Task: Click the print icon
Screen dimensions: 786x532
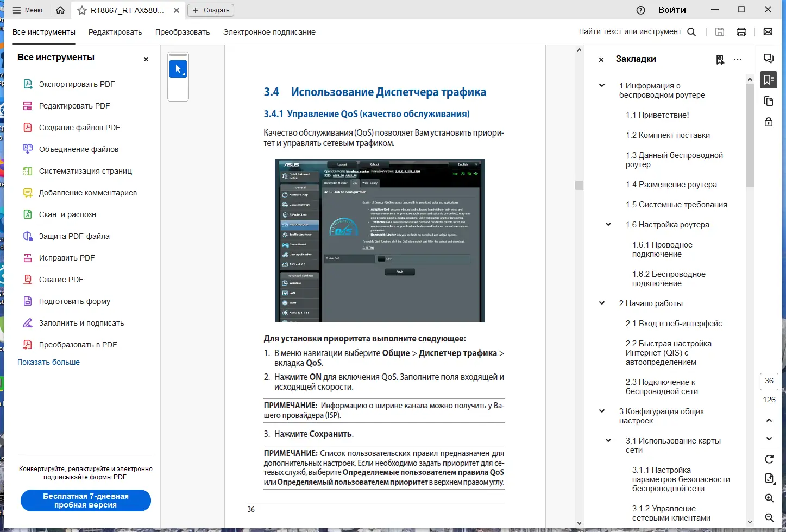Action: tap(741, 32)
